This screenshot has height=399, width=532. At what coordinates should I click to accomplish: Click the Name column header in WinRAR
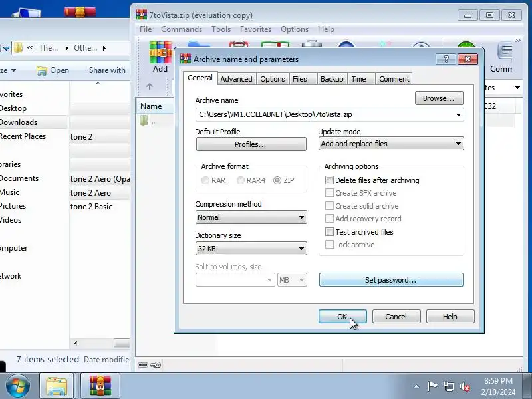coord(151,106)
